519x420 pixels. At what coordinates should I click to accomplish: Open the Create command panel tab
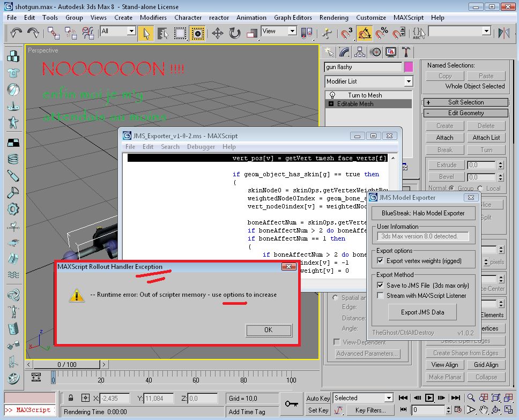329,52
